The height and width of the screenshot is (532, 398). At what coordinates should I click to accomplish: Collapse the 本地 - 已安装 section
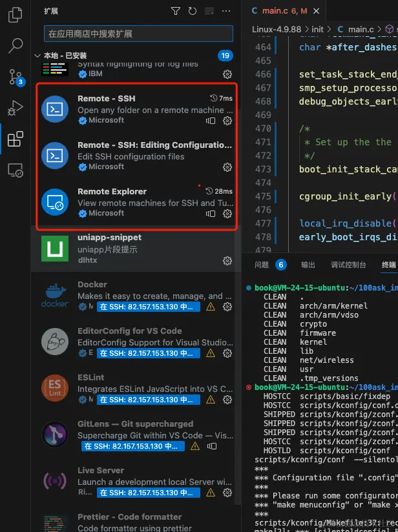click(37, 56)
